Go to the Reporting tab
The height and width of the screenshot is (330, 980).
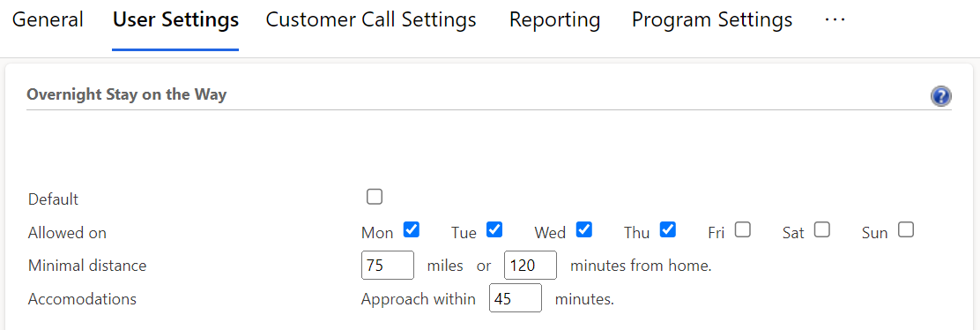coord(554,19)
